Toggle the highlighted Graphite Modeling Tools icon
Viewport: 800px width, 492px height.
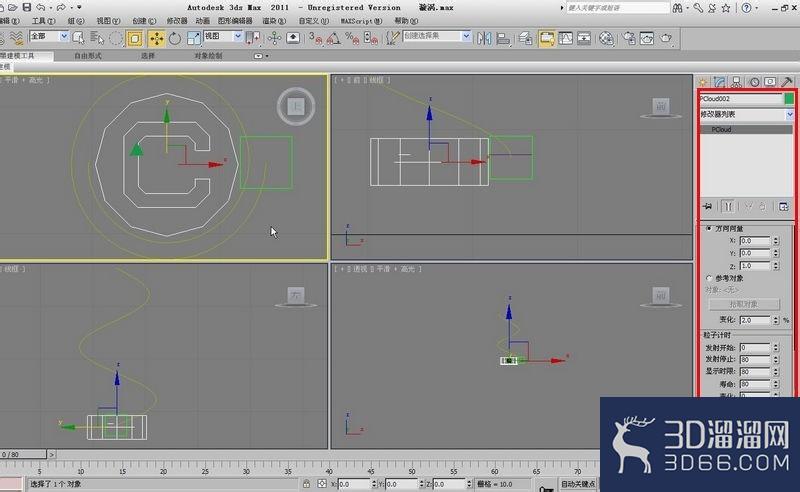[x=546, y=38]
